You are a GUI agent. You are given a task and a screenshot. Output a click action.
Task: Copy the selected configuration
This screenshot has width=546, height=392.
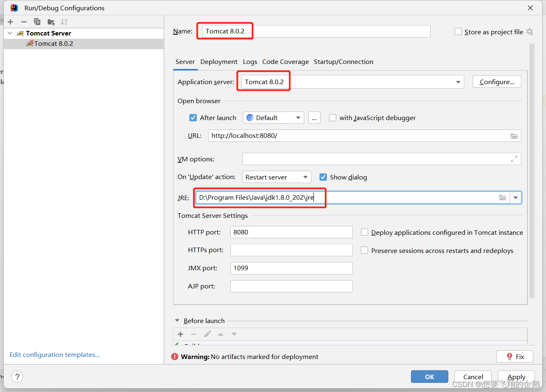(37, 22)
